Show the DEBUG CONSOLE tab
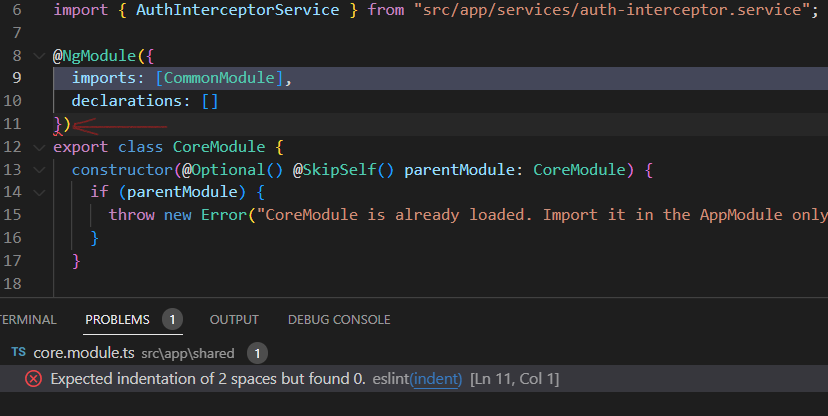 click(x=339, y=320)
